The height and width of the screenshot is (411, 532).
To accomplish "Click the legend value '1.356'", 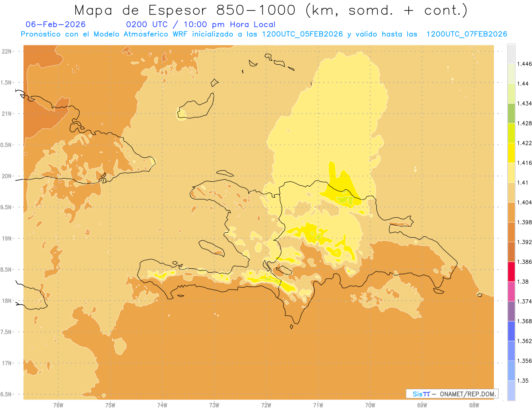I will (x=524, y=360).
